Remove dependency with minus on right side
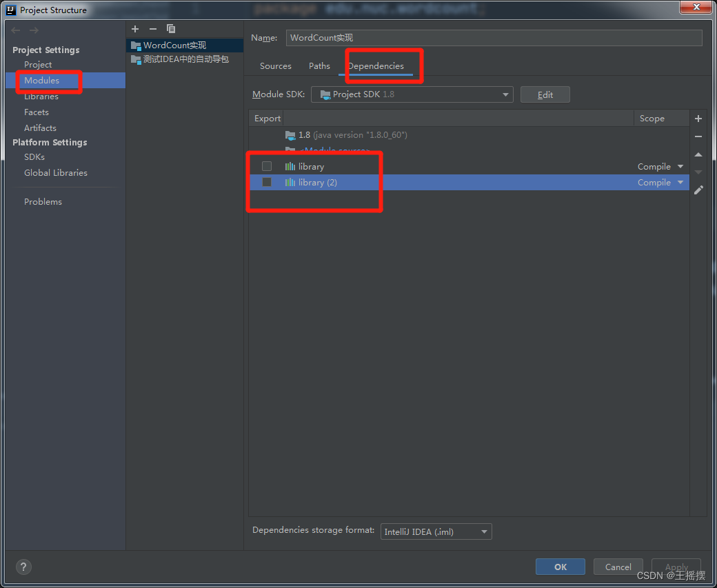 (698, 136)
